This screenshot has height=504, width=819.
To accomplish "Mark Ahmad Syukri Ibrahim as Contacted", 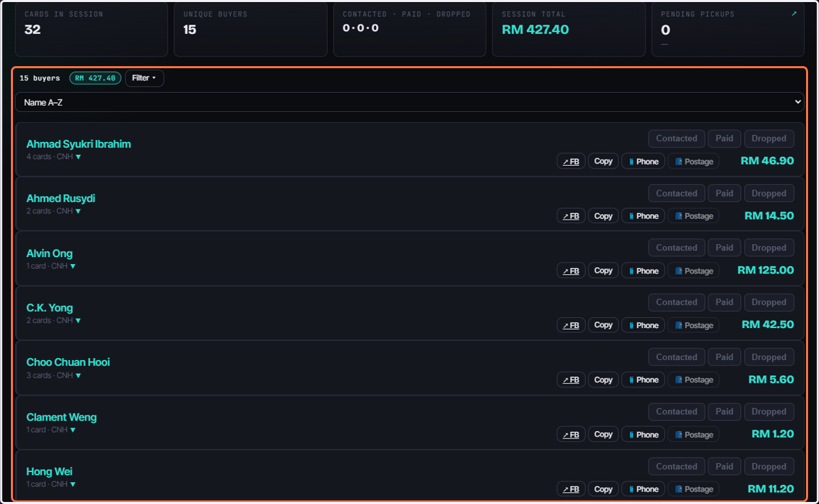I will pos(676,138).
